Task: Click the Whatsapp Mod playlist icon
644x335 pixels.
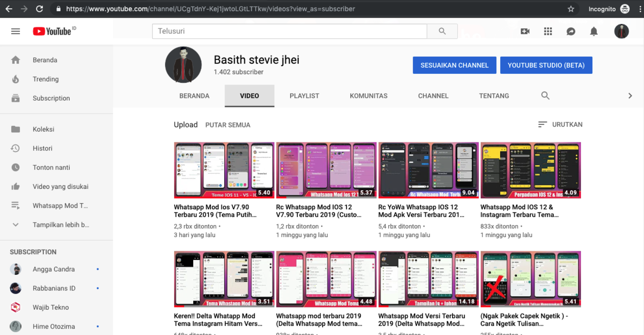Action: pos(15,206)
